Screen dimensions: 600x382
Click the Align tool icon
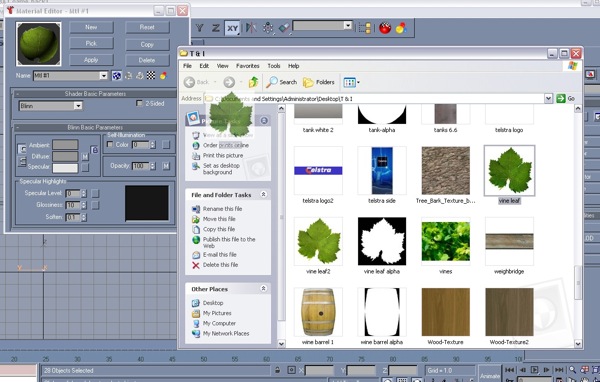[285, 28]
